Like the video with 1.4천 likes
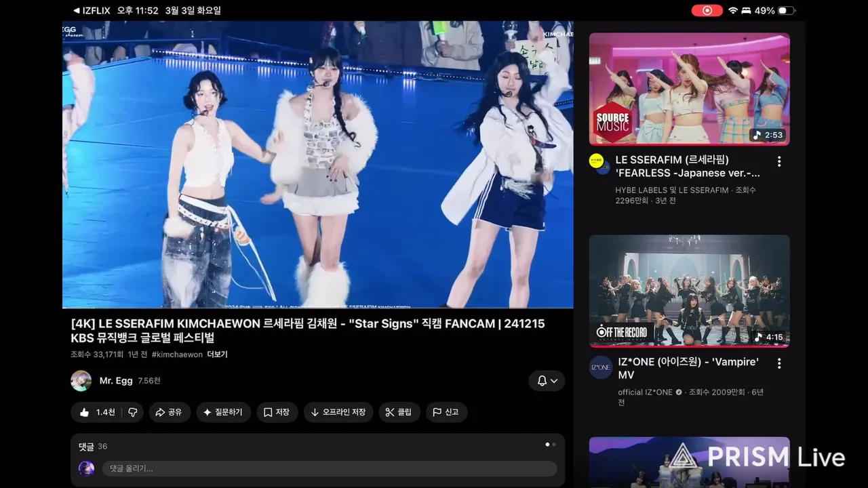This screenshot has width=868, height=488. click(x=97, y=412)
